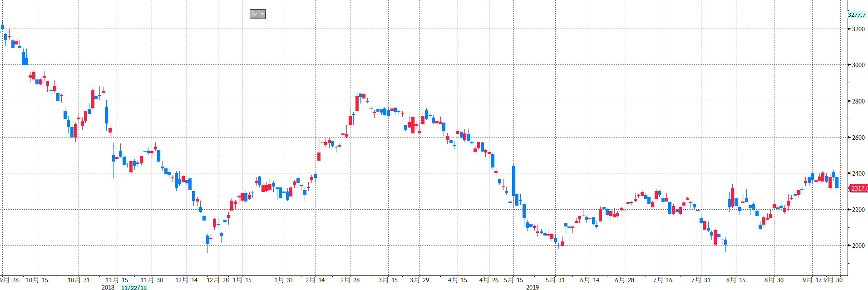The height and width of the screenshot is (290, 868).
Task: Click the 2600 price axis label
Action: [858, 138]
